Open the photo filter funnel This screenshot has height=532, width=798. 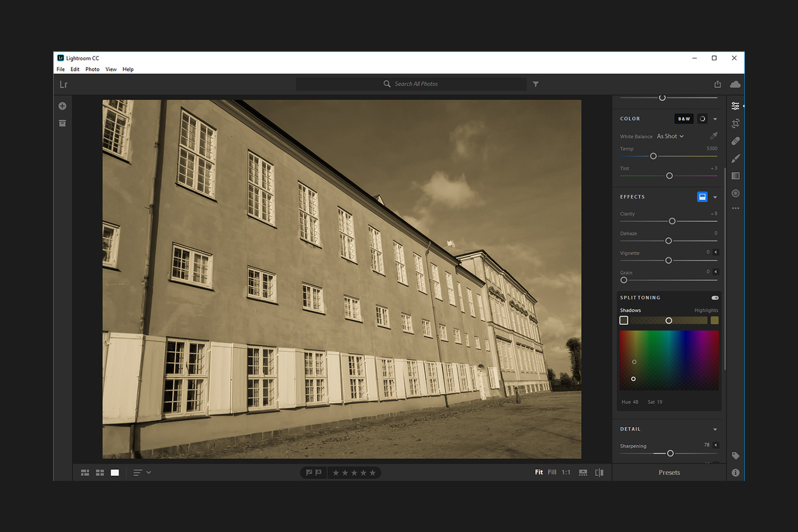535,84
